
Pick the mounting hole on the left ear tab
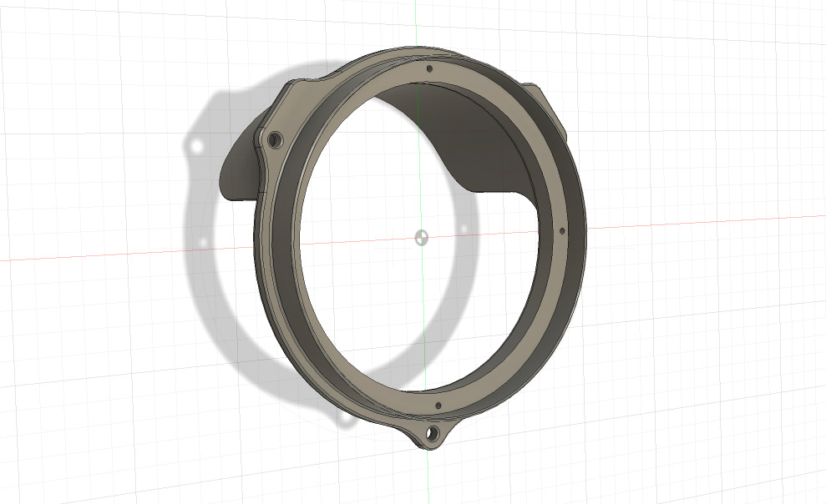coord(275,140)
